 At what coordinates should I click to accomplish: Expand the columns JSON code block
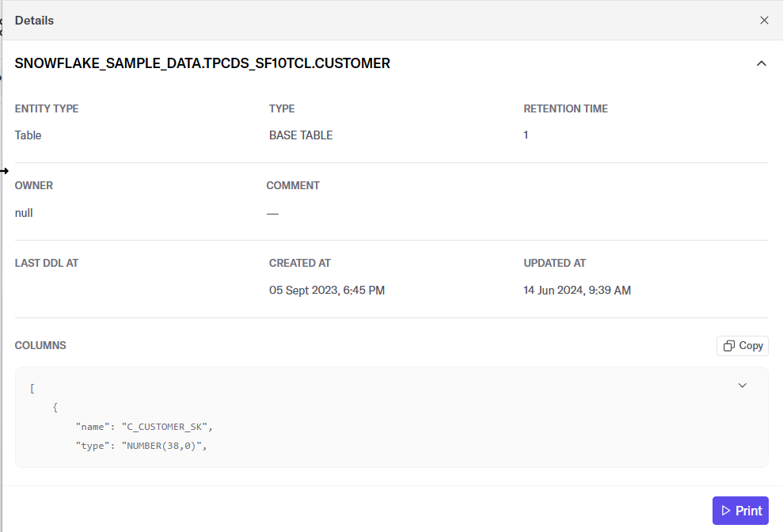(x=743, y=385)
